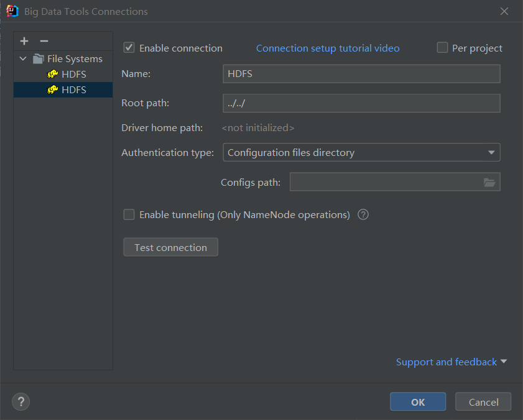Enable tunneling checkbox for NameNode operations
The width and height of the screenshot is (523, 420).
pyautogui.click(x=129, y=214)
